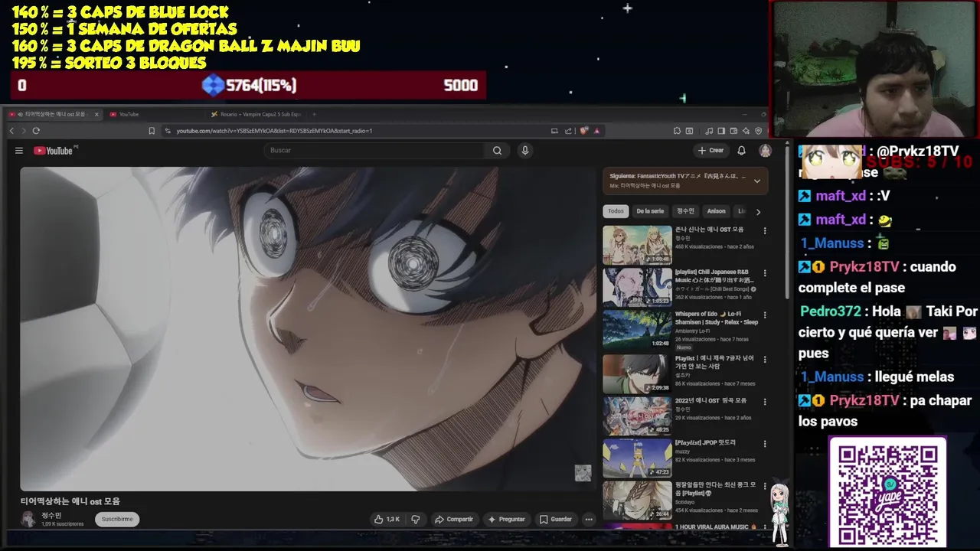Like the video (1,3 K)
The image size is (980, 551).
tap(387, 519)
